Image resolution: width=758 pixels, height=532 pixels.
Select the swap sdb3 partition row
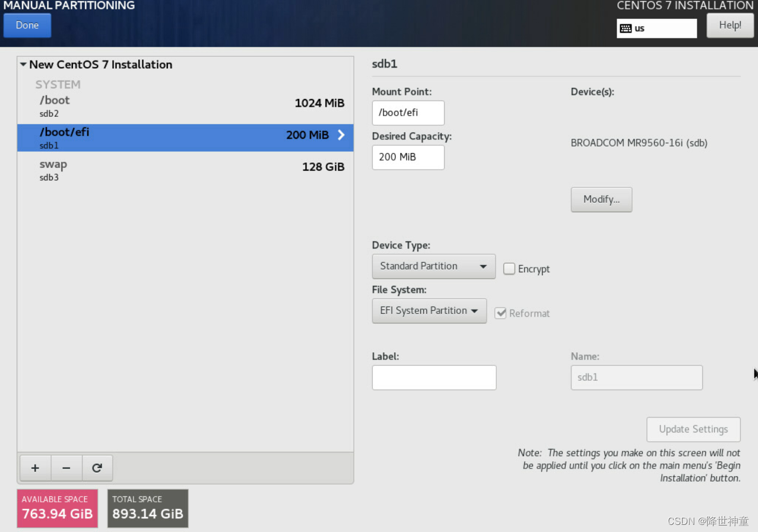185,170
